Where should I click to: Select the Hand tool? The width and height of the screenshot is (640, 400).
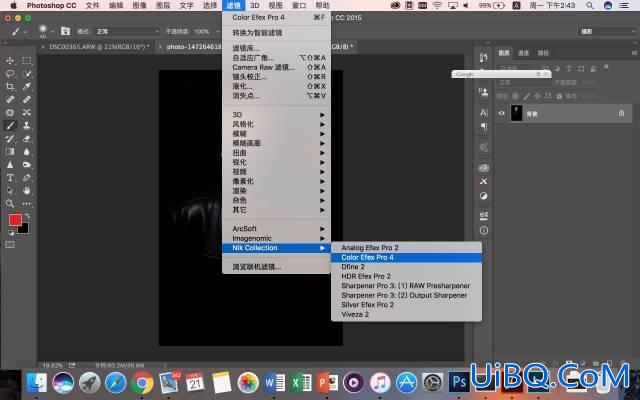tap(27, 191)
